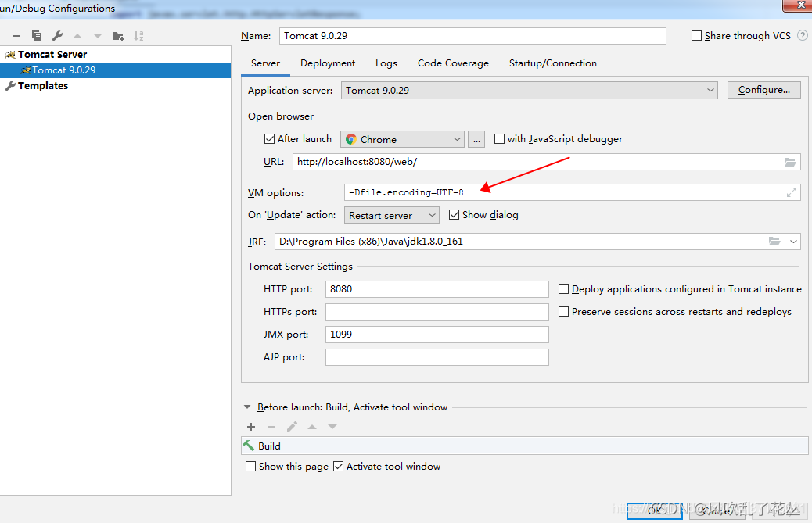Open the Code Coverage tab
This screenshot has height=523, width=812.
(453, 63)
